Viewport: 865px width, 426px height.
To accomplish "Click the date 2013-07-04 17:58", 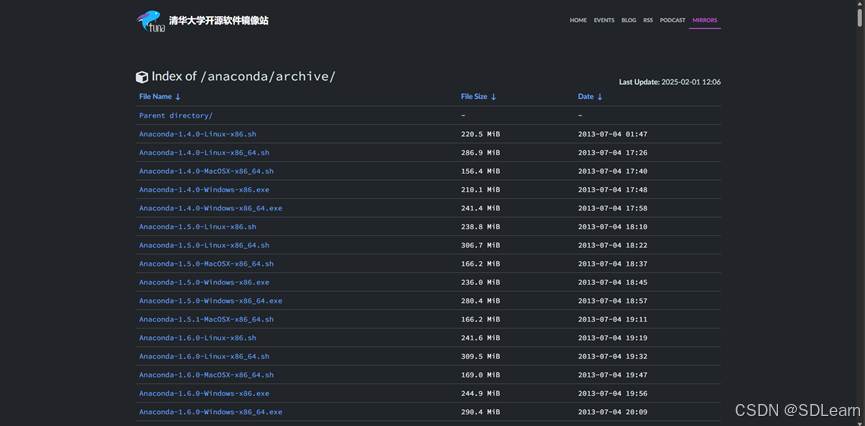I will [612, 208].
